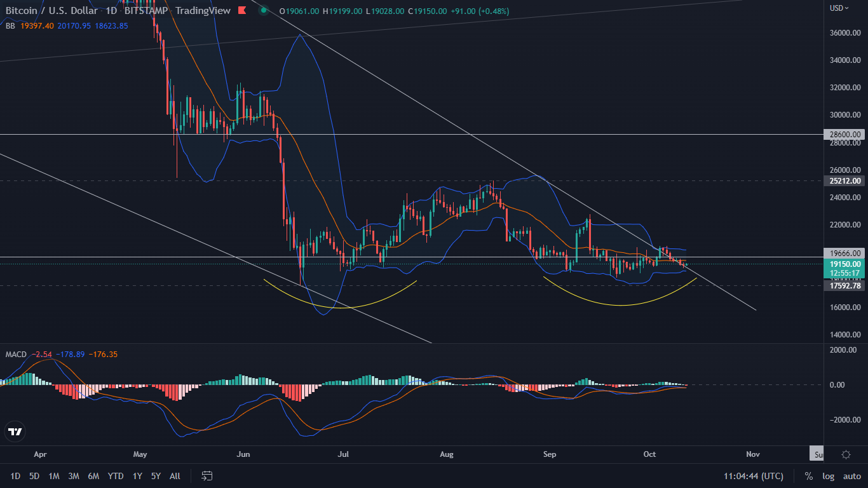Image resolution: width=868 pixels, height=488 pixels.
Task: Click the 1D interval in the chart title
Action: click(x=111, y=11)
